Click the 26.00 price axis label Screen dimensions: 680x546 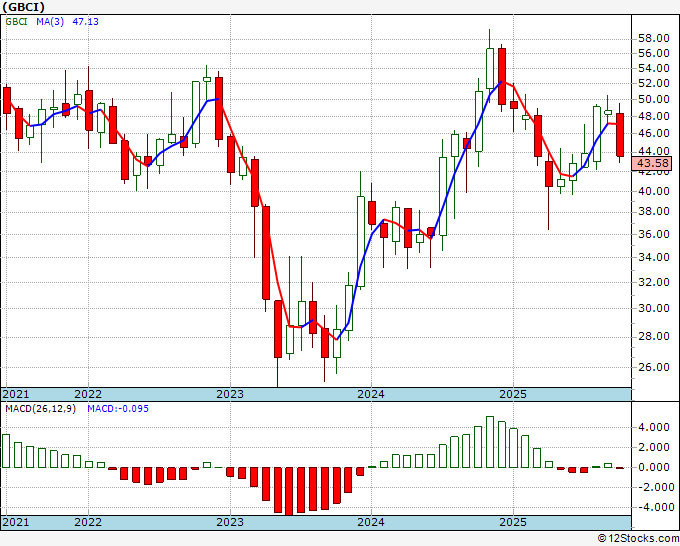(652, 367)
